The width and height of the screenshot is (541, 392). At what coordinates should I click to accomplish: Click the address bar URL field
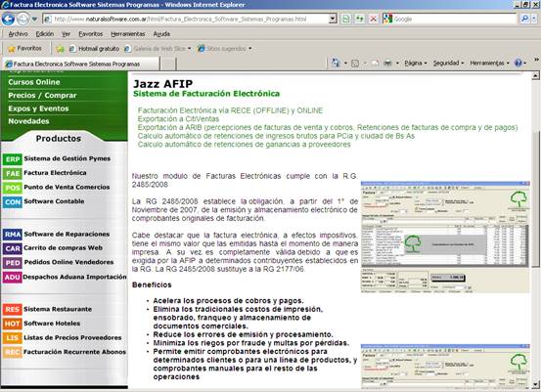click(x=186, y=19)
